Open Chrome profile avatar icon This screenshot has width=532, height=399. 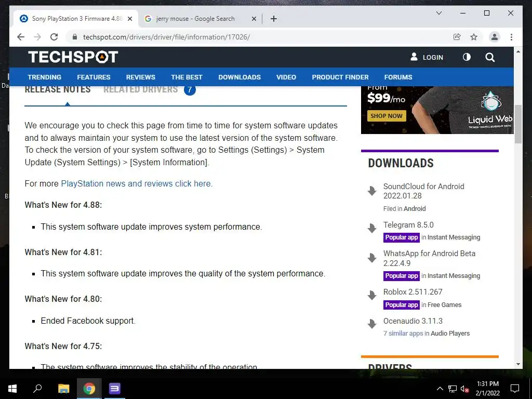[x=495, y=37]
